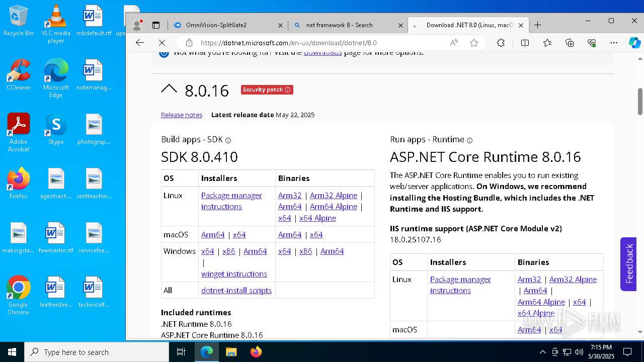
Task: Show Security patch info icon
Action: point(288,90)
